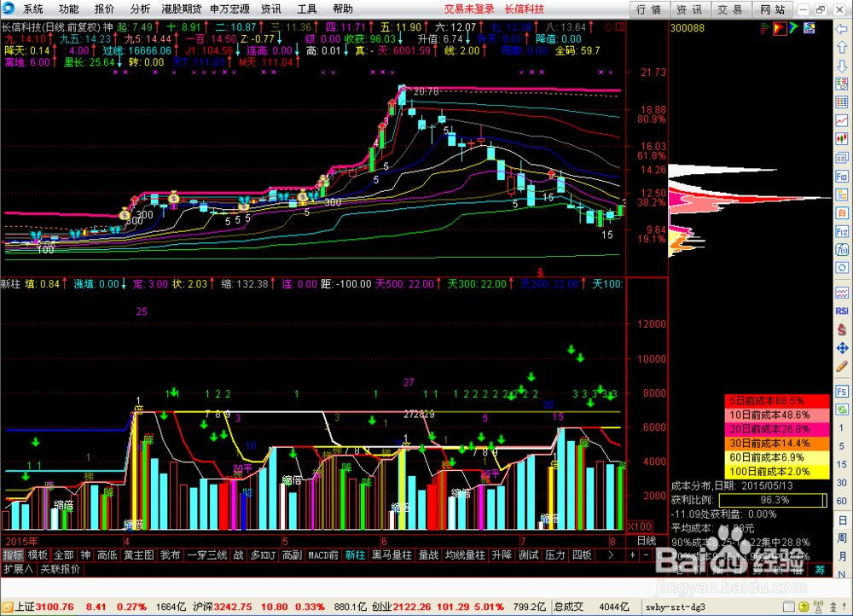Click the orange document sidebar icon
The image size is (853, 616).
point(842,212)
